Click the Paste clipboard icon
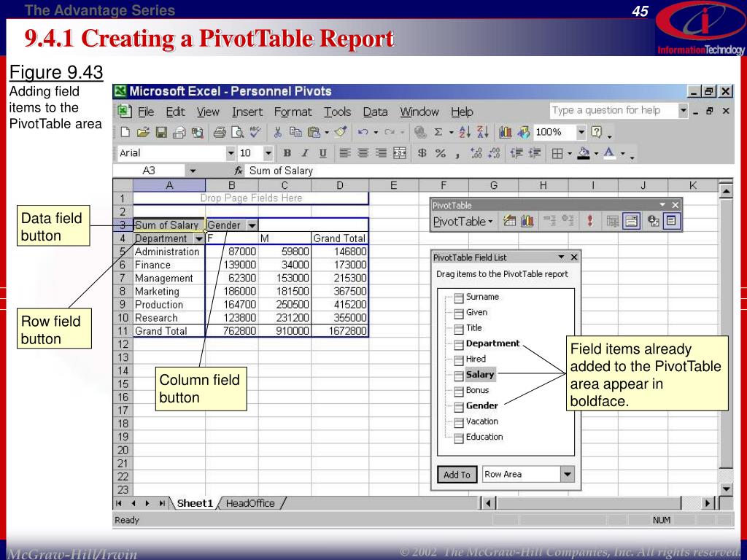747x560 pixels. coord(314,132)
